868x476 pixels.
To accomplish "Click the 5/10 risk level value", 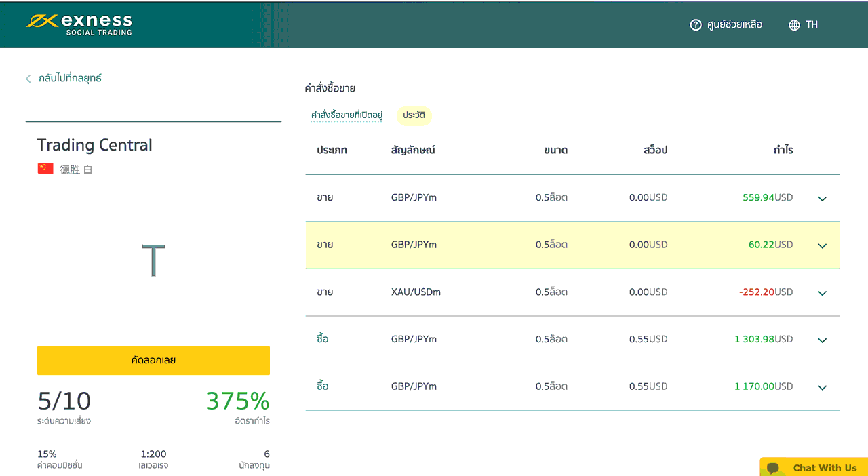I will 64,401.
